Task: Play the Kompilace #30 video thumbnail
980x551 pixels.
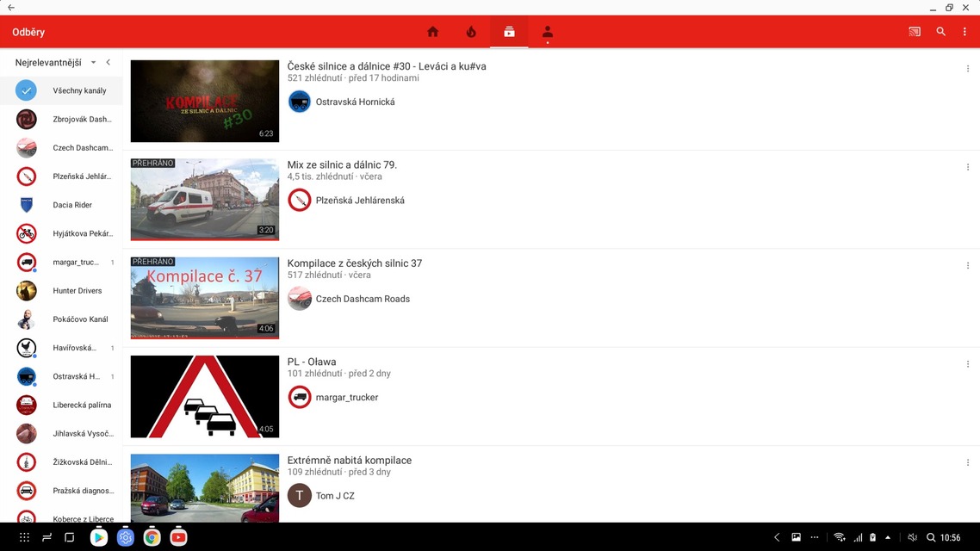Action: click(205, 101)
